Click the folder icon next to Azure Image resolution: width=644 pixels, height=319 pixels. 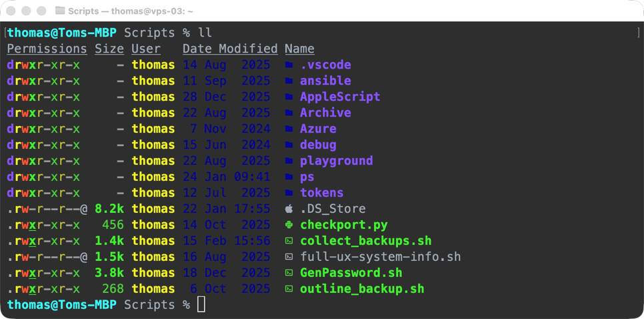(289, 129)
